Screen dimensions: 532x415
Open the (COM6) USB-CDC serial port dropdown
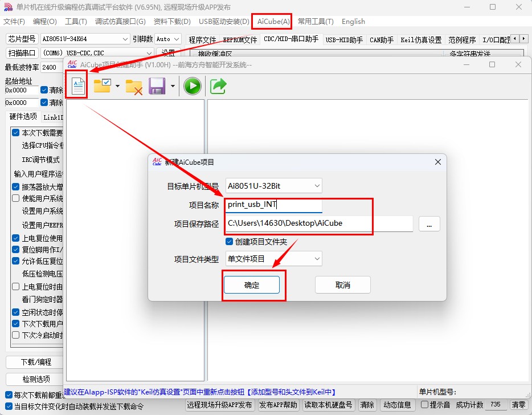(97, 53)
